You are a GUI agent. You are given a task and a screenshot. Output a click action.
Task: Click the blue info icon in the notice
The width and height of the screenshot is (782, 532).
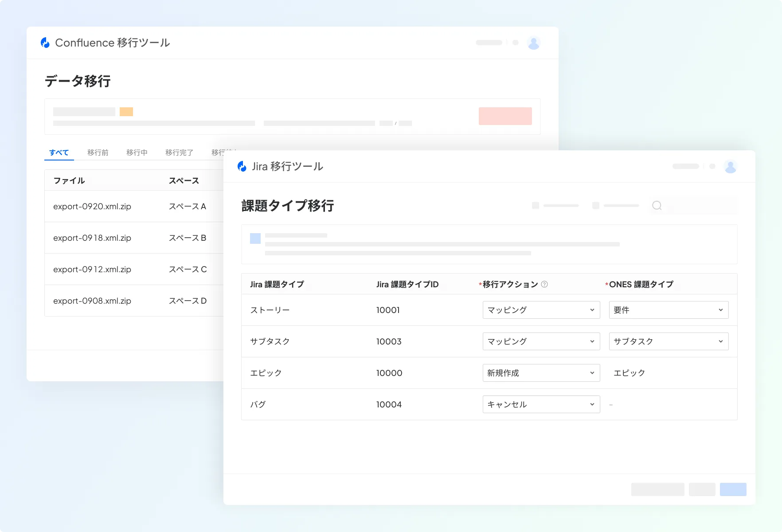(255, 239)
